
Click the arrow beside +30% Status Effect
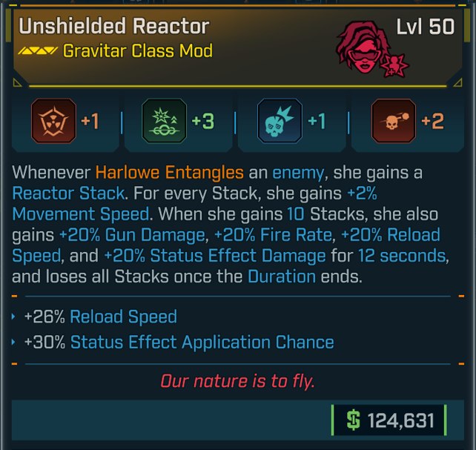tap(16, 343)
